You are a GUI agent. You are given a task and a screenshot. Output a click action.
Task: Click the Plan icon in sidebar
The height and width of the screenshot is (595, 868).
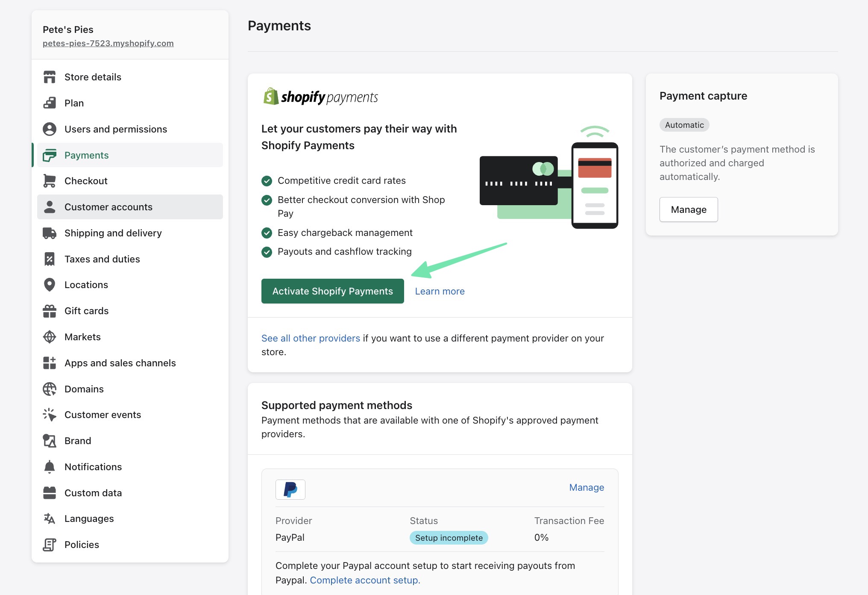click(x=50, y=103)
